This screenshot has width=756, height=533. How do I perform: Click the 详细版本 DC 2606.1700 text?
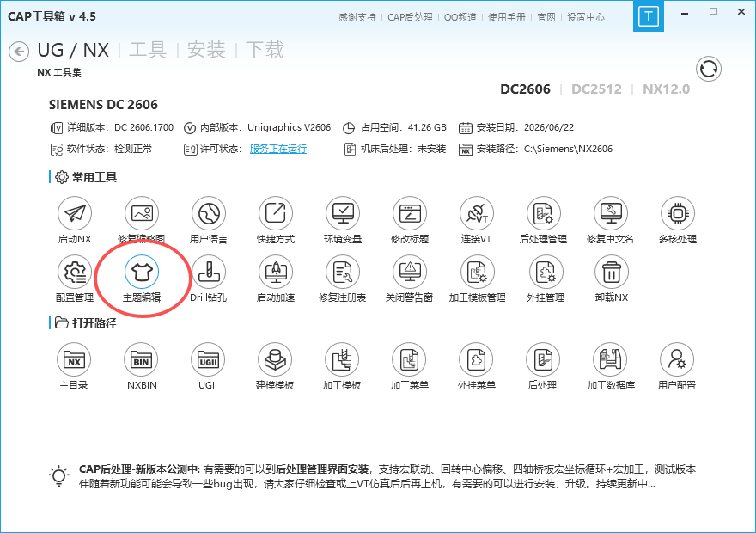[x=143, y=127]
